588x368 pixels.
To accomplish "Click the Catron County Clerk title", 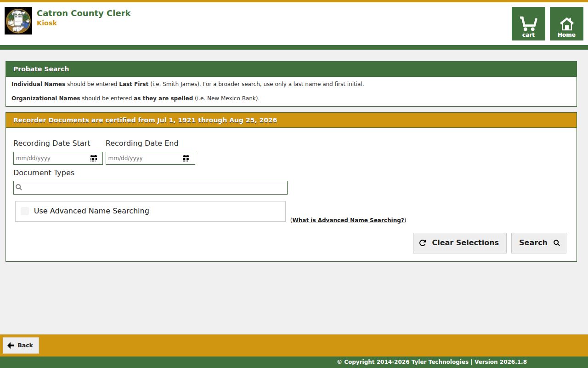I will (x=84, y=13).
